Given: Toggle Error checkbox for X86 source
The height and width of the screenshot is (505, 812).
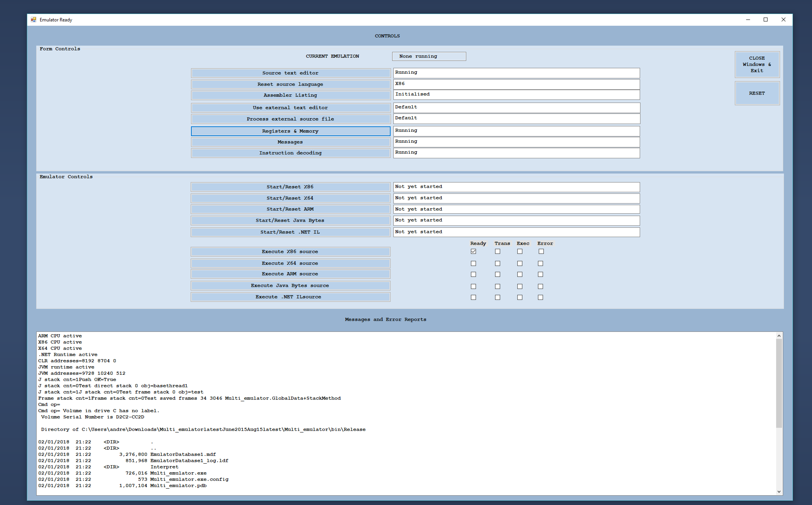Looking at the screenshot, I should 541,252.
